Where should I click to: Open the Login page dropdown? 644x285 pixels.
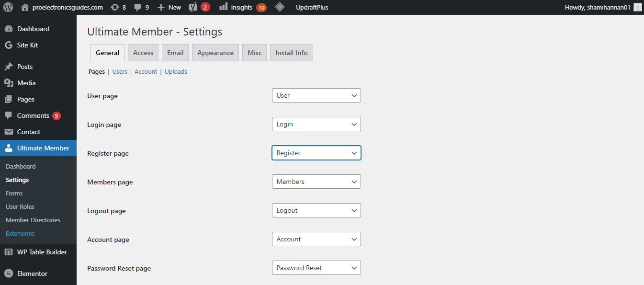(316, 124)
